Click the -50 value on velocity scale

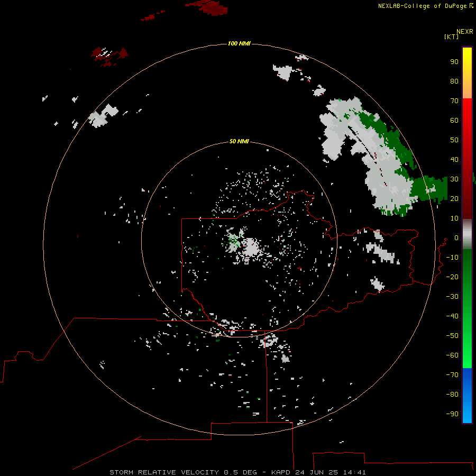tap(452, 336)
